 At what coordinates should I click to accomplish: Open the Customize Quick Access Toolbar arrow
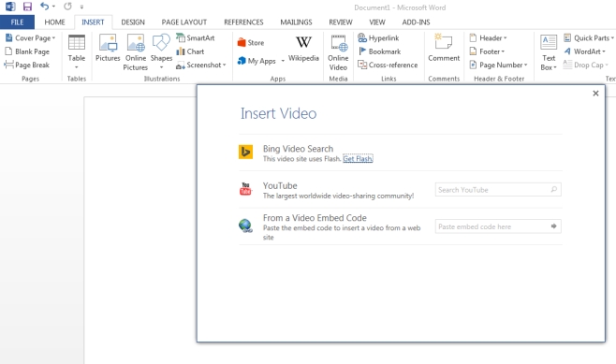81,7
